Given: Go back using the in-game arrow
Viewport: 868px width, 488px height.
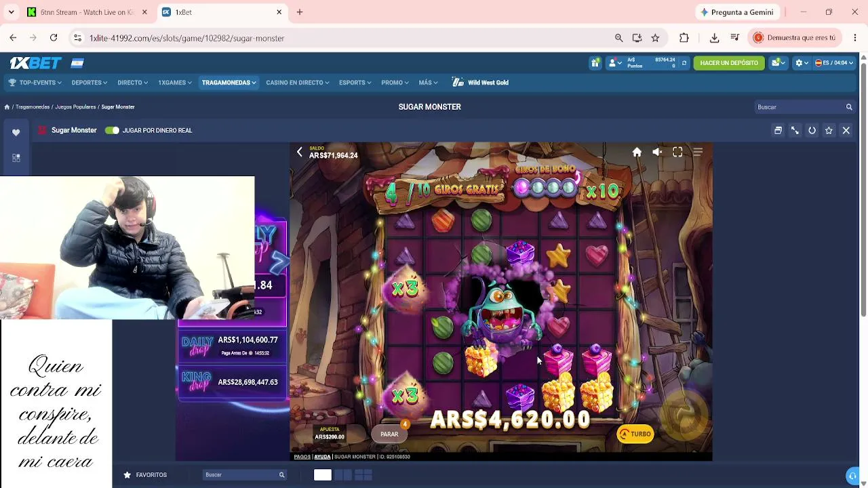Looking at the screenshot, I should pos(300,152).
